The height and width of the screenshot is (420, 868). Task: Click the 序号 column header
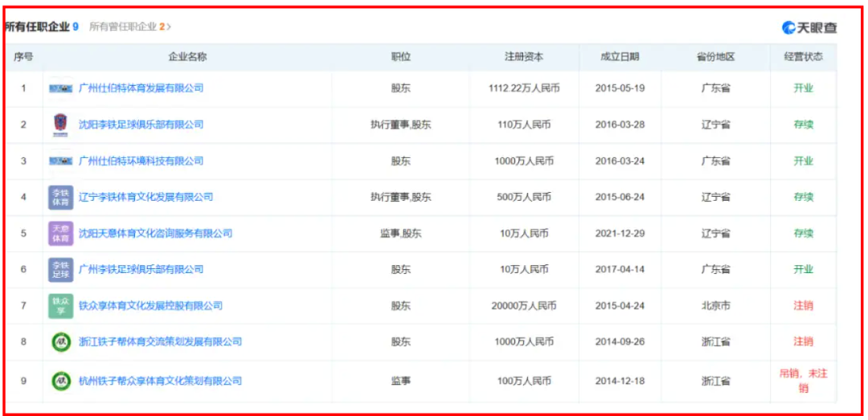[23, 57]
